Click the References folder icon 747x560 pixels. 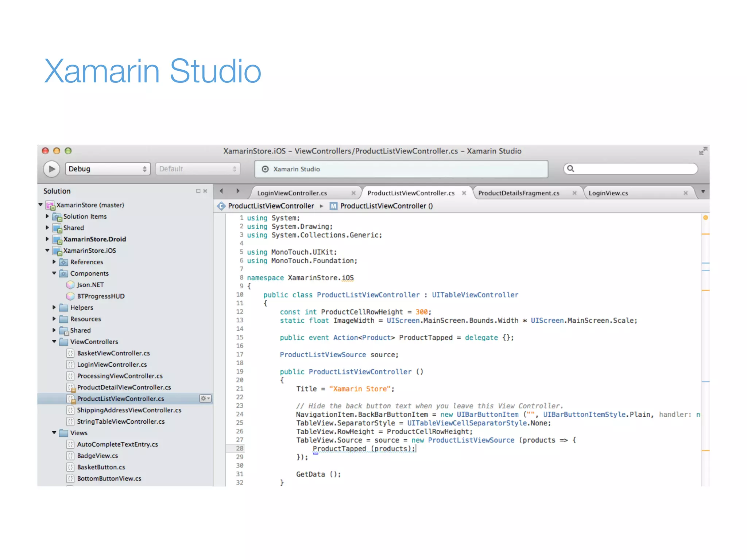(64, 262)
